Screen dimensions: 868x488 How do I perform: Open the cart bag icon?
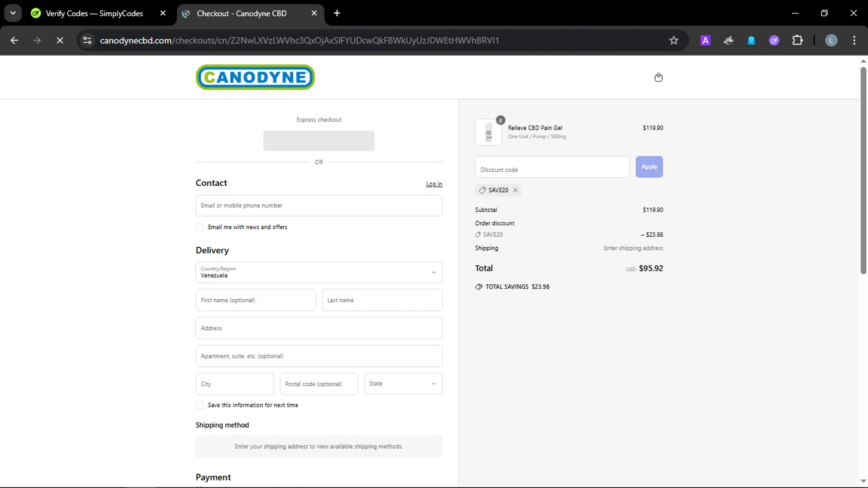(x=658, y=78)
